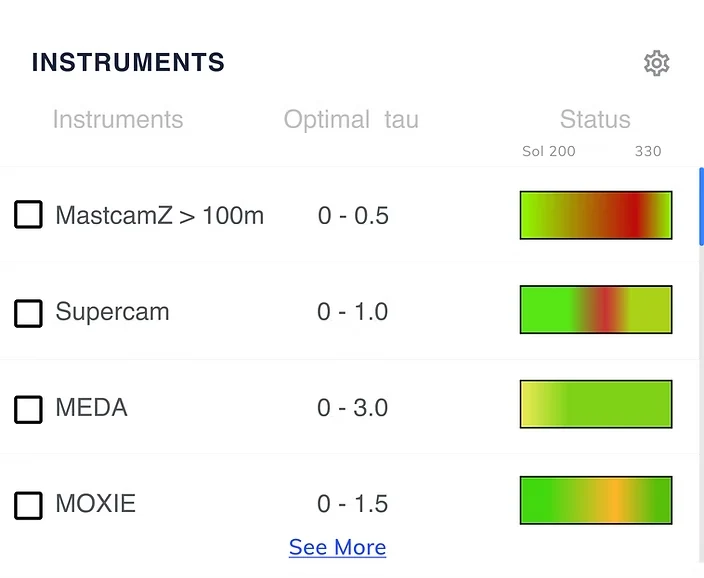Click the MEDA status color bar
This screenshot has width=704, height=578.
(596, 404)
